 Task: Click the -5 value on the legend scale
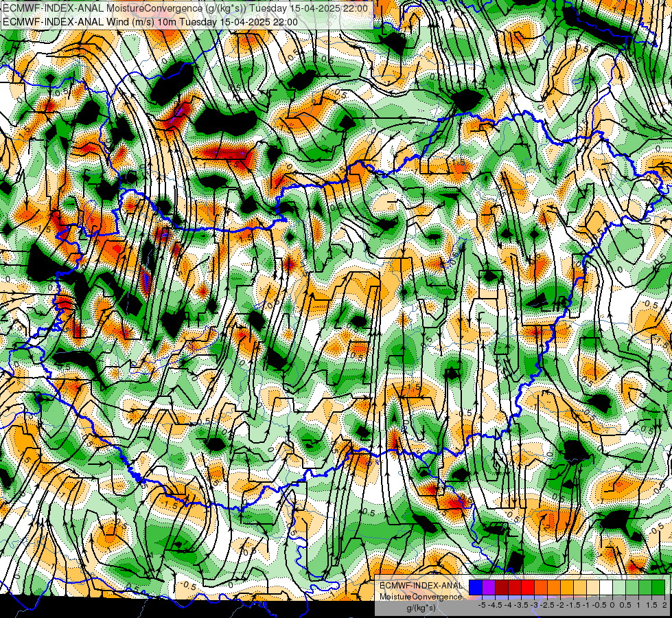(x=482, y=605)
